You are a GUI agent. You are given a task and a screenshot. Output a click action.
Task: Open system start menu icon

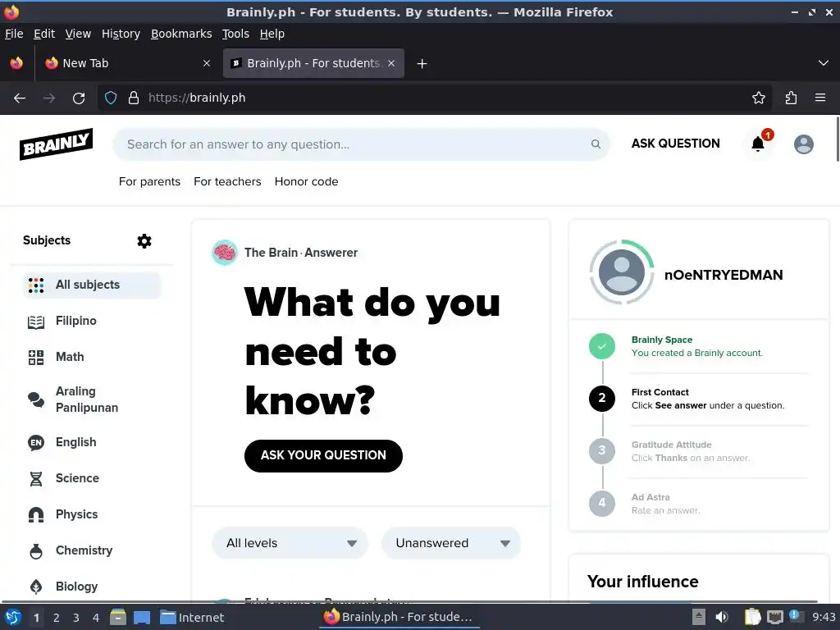[x=13, y=618]
